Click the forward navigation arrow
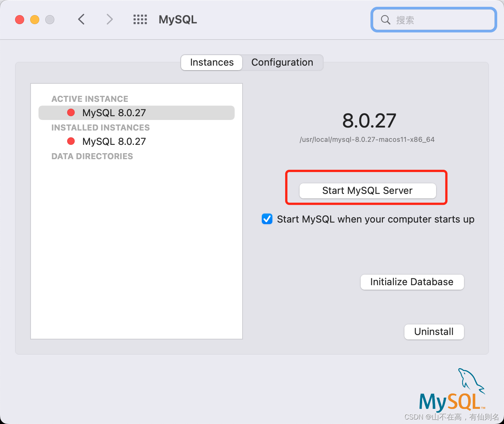The image size is (504, 424). tap(109, 19)
